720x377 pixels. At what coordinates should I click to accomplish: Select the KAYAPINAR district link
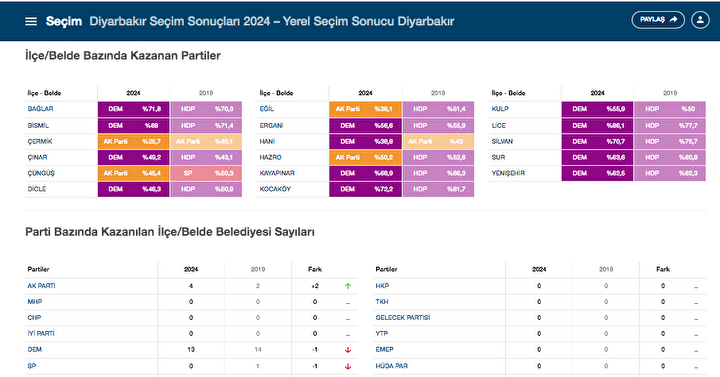[277, 173]
